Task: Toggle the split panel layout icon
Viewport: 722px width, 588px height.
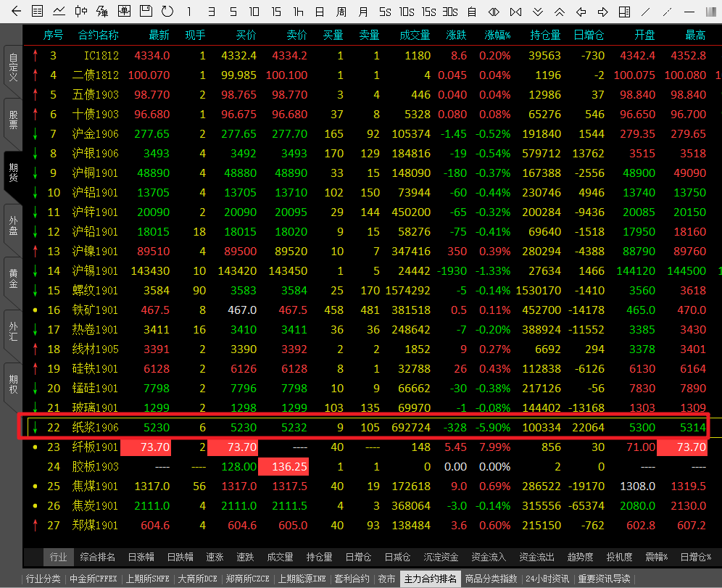Action: (625, 12)
